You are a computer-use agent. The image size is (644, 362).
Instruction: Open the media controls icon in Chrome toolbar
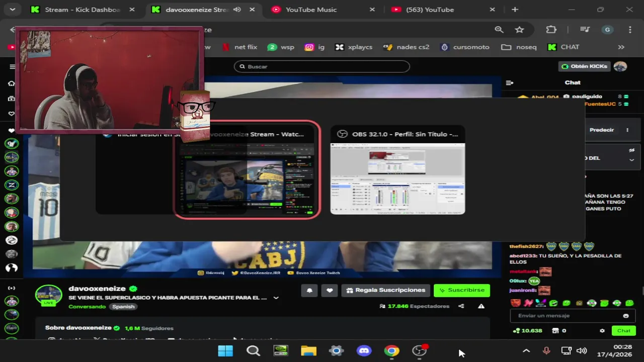click(x=585, y=30)
